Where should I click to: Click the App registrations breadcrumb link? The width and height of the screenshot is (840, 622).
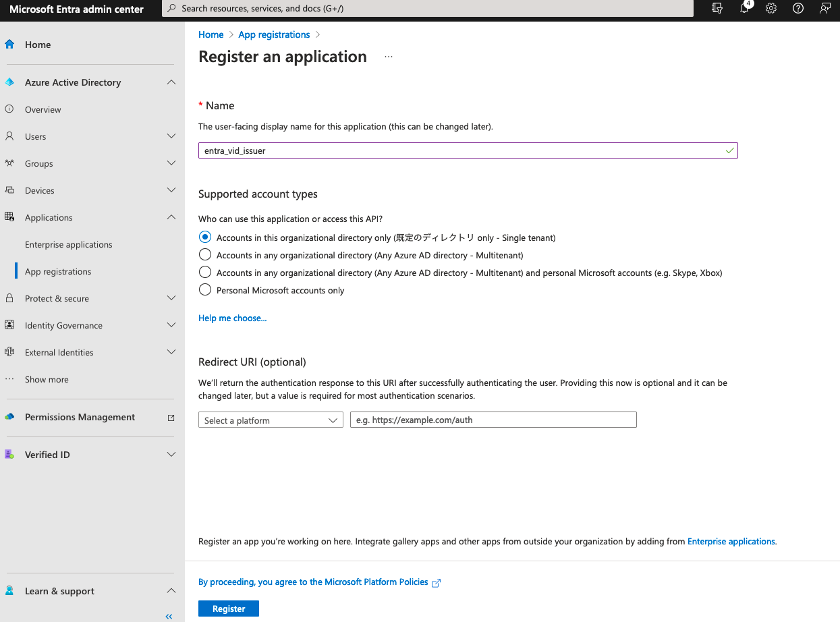coord(274,34)
